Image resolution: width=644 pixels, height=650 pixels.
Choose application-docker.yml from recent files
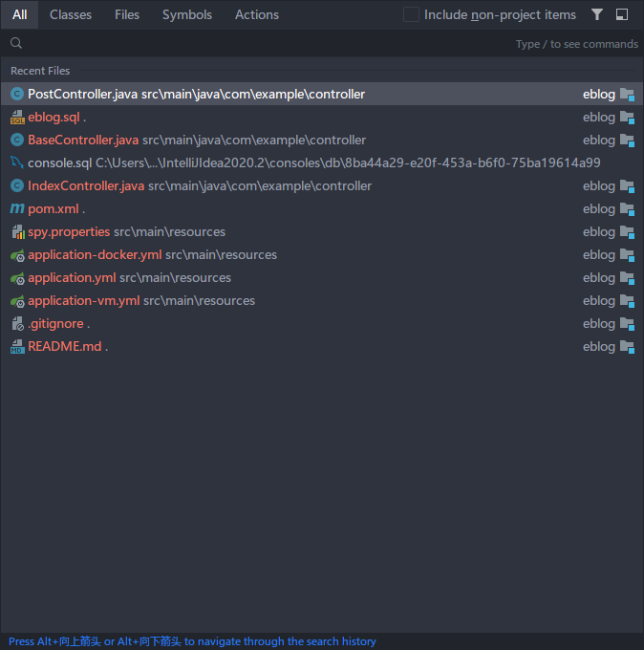pyautogui.click(x=95, y=254)
